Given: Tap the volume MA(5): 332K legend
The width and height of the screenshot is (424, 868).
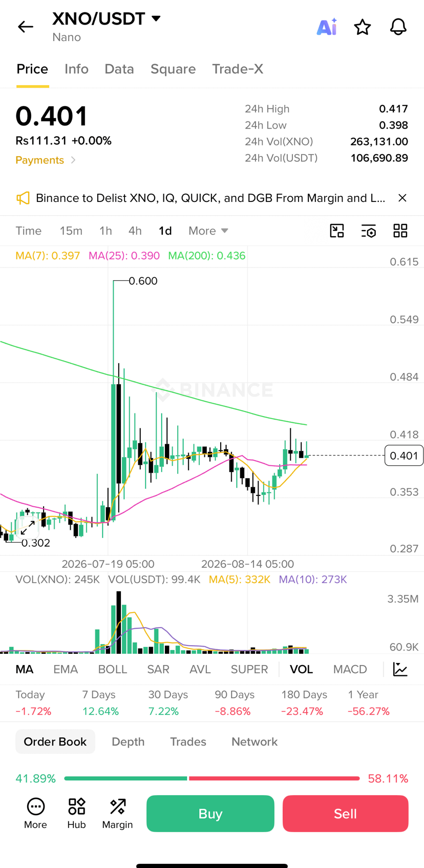Looking at the screenshot, I should [240, 580].
